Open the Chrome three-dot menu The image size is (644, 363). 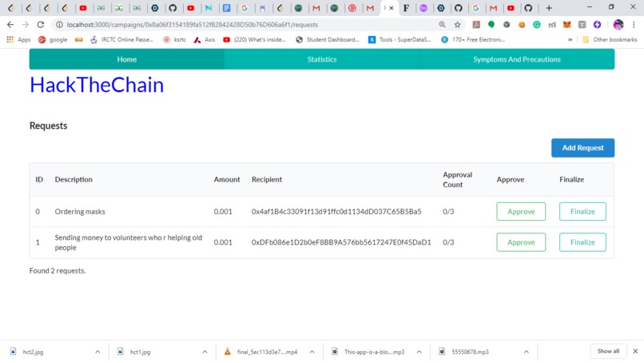(x=634, y=25)
